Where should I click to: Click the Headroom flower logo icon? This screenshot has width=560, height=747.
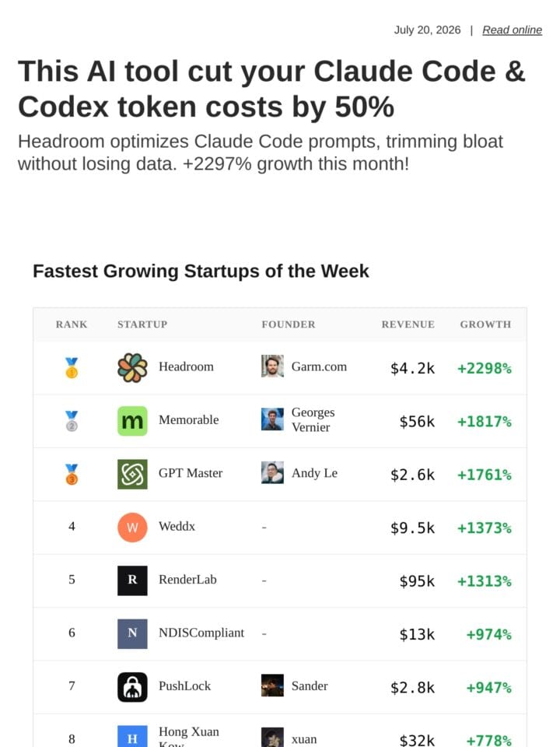pos(132,368)
